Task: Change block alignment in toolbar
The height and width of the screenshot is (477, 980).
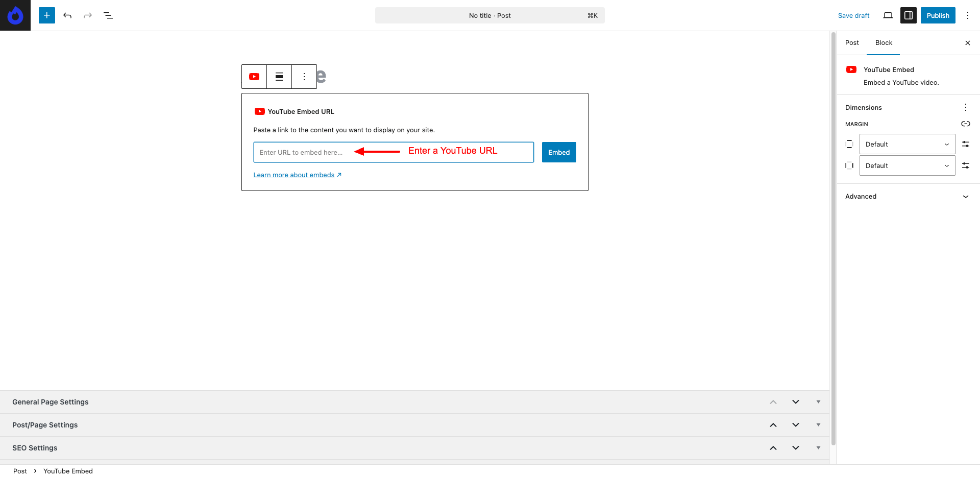Action: click(x=279, y=77)
